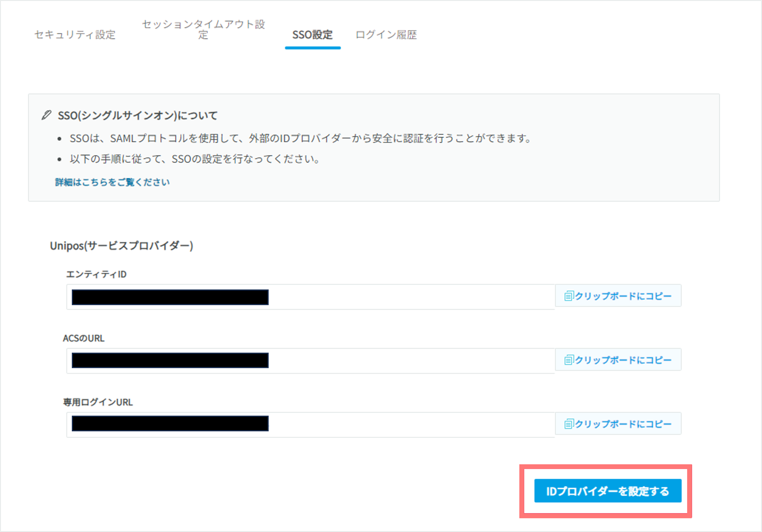This screenshot has width=762, height=532.
Task: Click the pencil icon beside SSO(シングルサインオン)について
Action: pyautogui.click(x=46, y=115)
